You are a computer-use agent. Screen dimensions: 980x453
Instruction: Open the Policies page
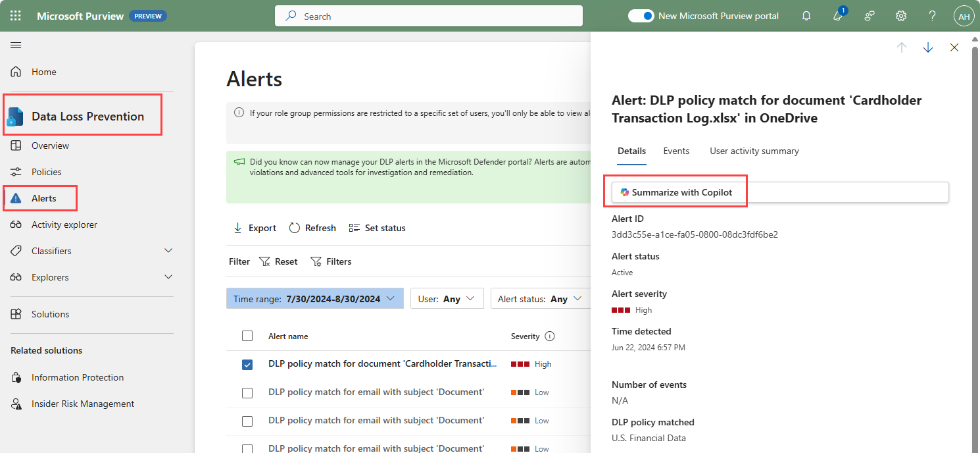tap(46, 172)
